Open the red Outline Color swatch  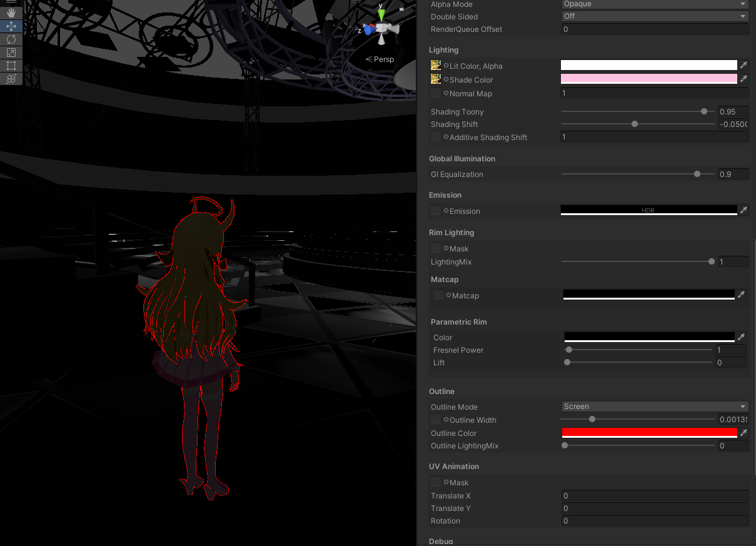649,433
